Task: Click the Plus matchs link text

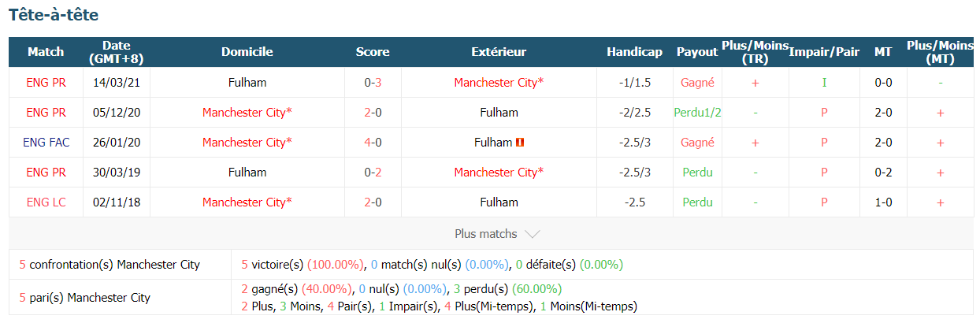Action: tap(486, 234)
